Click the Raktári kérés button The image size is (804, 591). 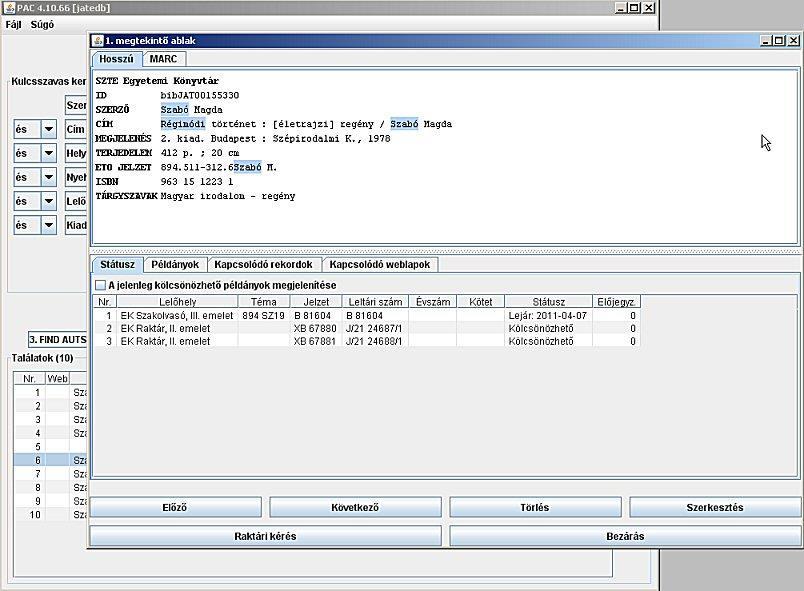click(x=265, y=536)
